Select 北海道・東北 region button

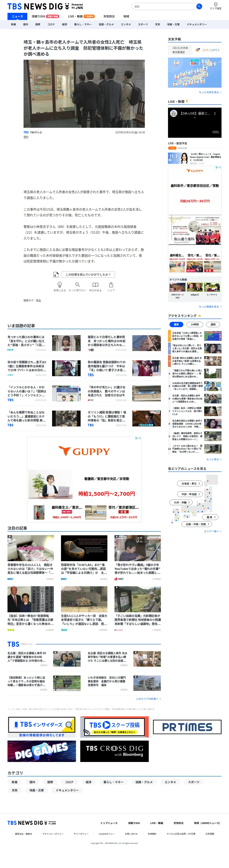point(190,483)
